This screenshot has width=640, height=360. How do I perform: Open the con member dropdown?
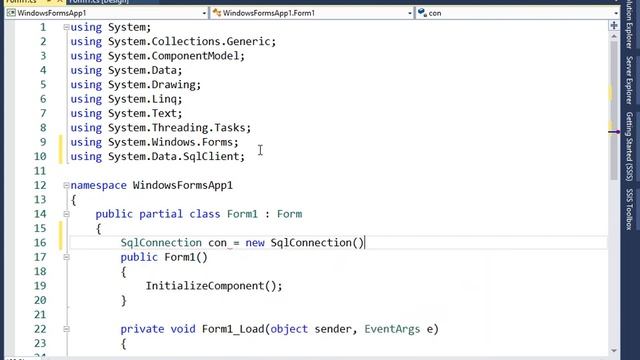click(x=518, y=13)
